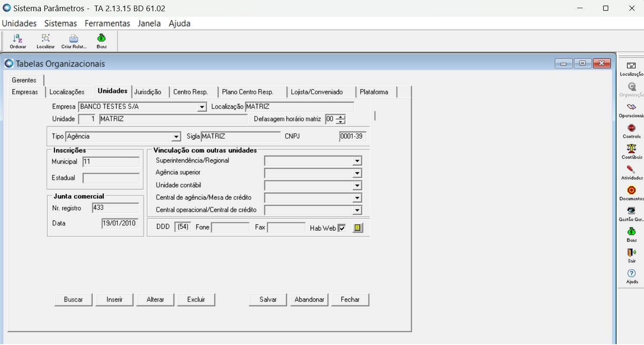This screenshot has height=345, width=644.
Task: Click the Bens toolbar icon
Action: click(x=102, y=41)
